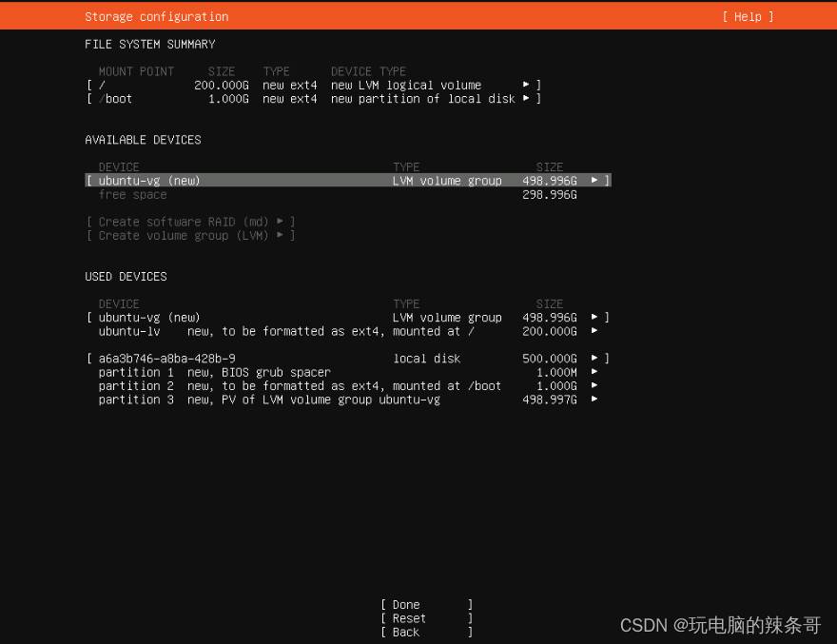837x644 pixels.
Task: Select partition 3 PV of ubuntu-vg row
Action: tap(285, 400)
